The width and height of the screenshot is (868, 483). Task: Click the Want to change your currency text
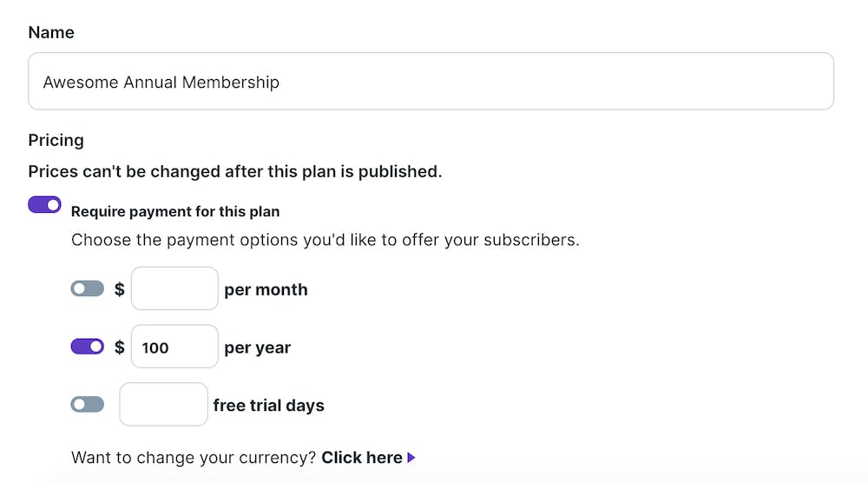tap(194, 458)
